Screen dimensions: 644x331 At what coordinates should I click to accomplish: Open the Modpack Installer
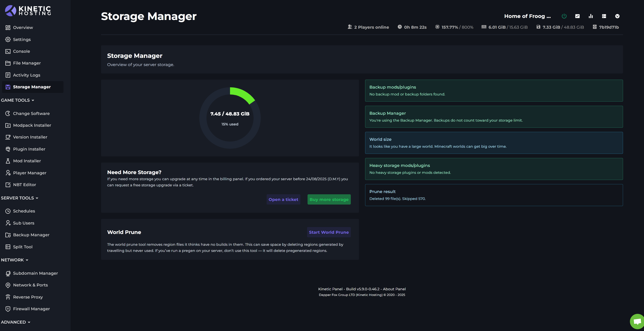coord(32,125)
